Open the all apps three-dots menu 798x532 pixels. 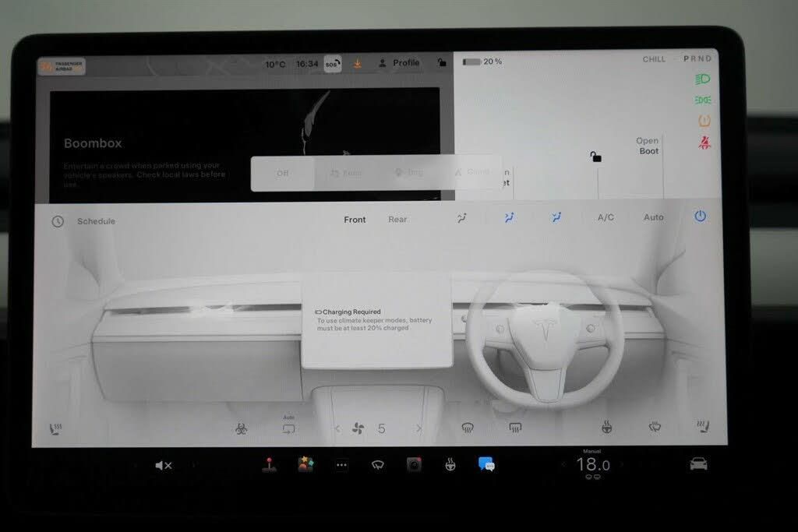coord(341,465)
